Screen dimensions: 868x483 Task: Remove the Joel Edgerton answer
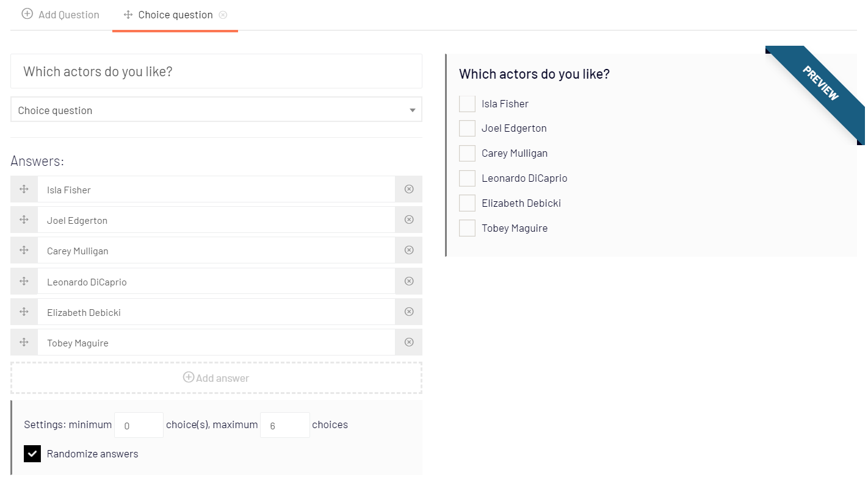point(409,220)
